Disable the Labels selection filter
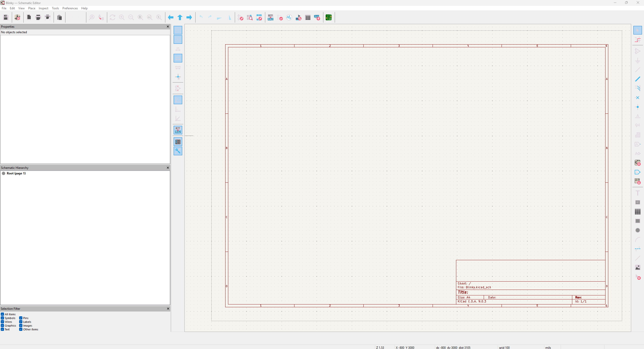The image size is (644, 349). coord(21,322)
